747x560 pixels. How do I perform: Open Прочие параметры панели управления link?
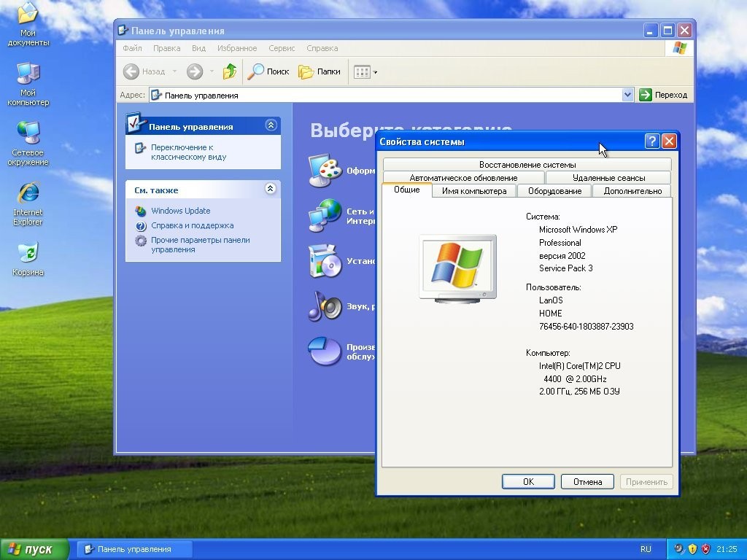click(200, 245)
